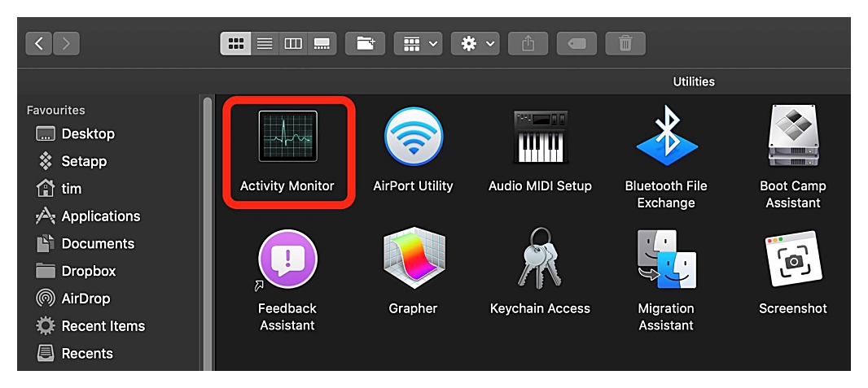This screenshot has width=868, height=388.
Task: Create a new folder from the toolbar
Action: [365, 44]
